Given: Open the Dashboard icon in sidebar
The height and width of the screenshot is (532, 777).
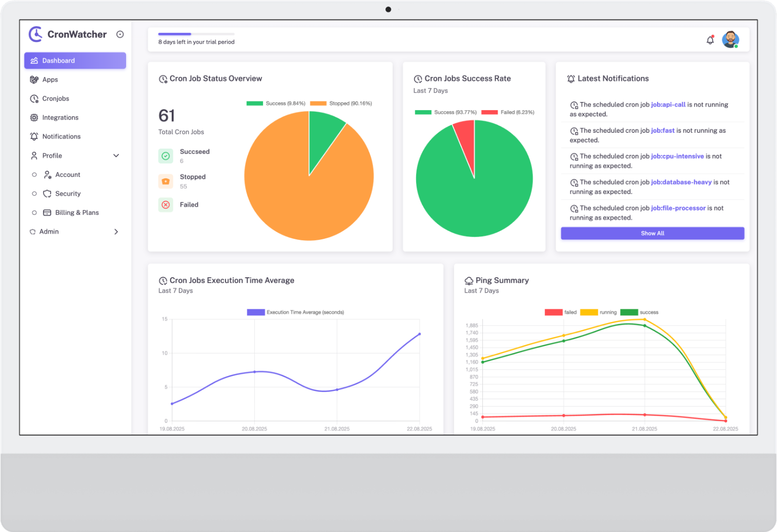Looking at the screenshot, I should [x=34, y=60].
